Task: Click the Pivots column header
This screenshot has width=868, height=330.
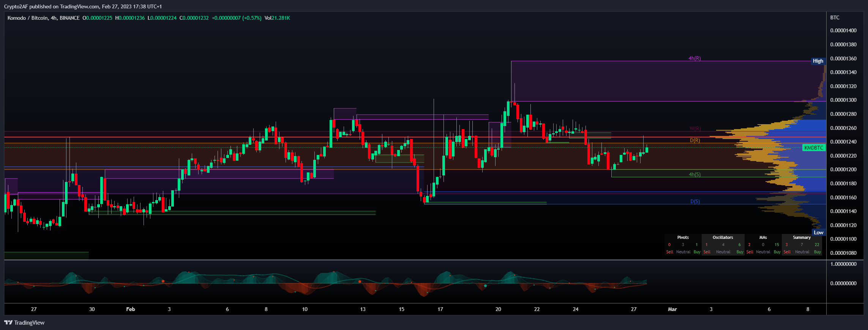Action: 683,237
